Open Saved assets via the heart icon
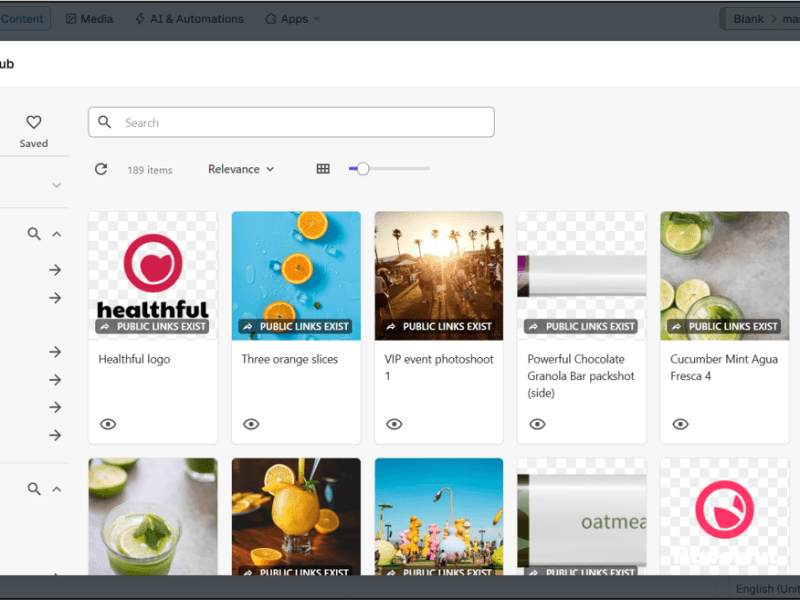800x600 pixels. (x=33, y=122)
